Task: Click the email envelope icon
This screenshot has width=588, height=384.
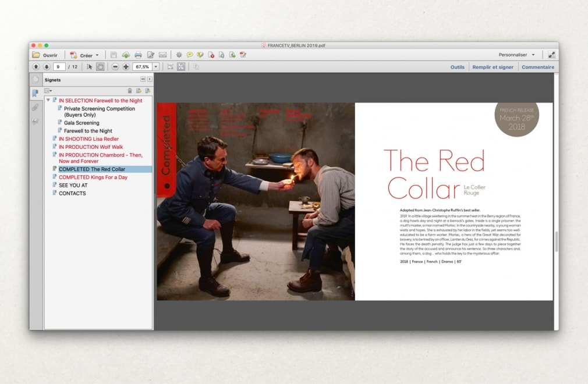Action: pos(163,55)
